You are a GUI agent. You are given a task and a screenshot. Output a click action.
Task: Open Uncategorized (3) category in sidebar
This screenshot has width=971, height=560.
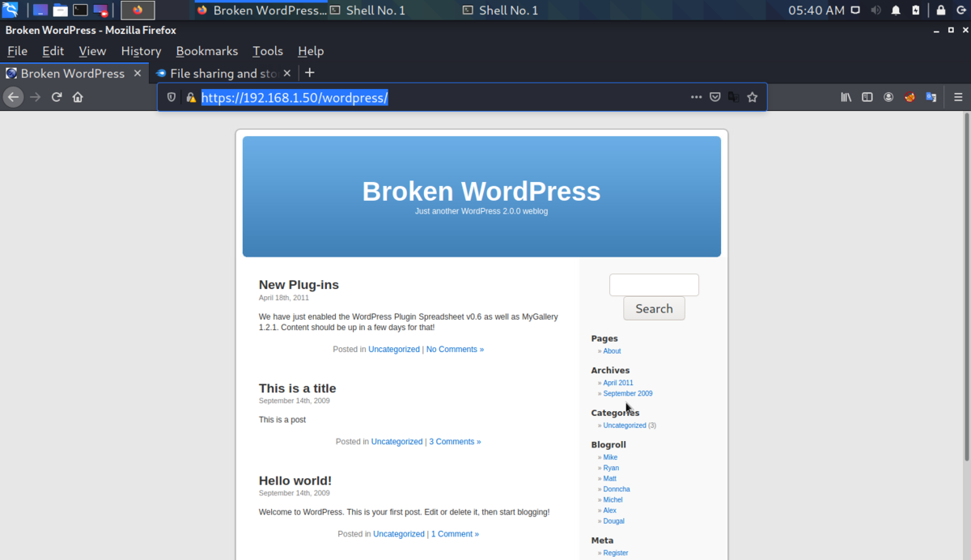tap(625, 425)
